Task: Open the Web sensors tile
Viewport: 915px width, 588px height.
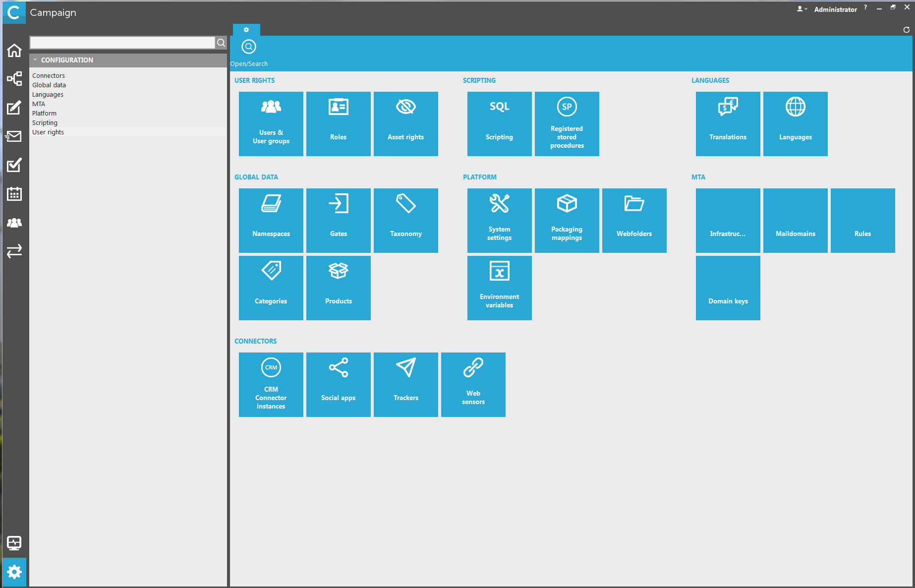Action: [473, 385]
